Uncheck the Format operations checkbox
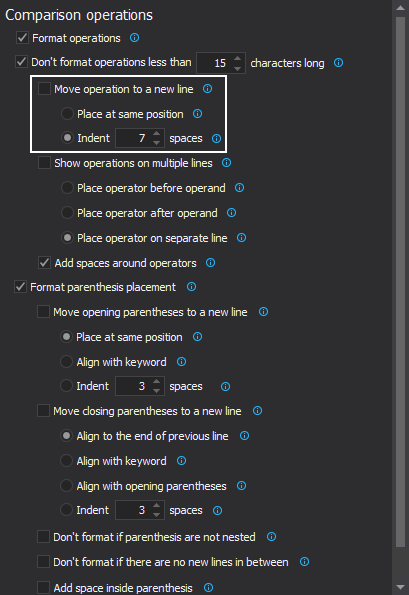The image size is (409, 595). pyautogui.click(x=22, y=38)
